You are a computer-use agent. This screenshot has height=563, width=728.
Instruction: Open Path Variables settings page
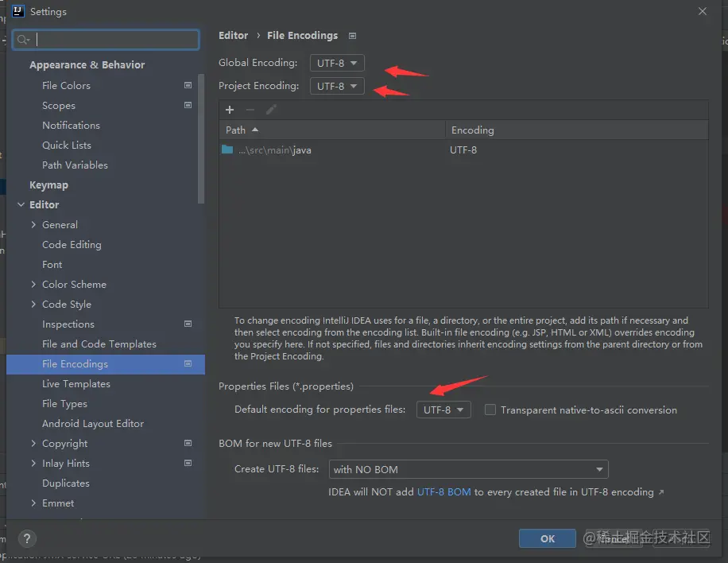(75, 165)
